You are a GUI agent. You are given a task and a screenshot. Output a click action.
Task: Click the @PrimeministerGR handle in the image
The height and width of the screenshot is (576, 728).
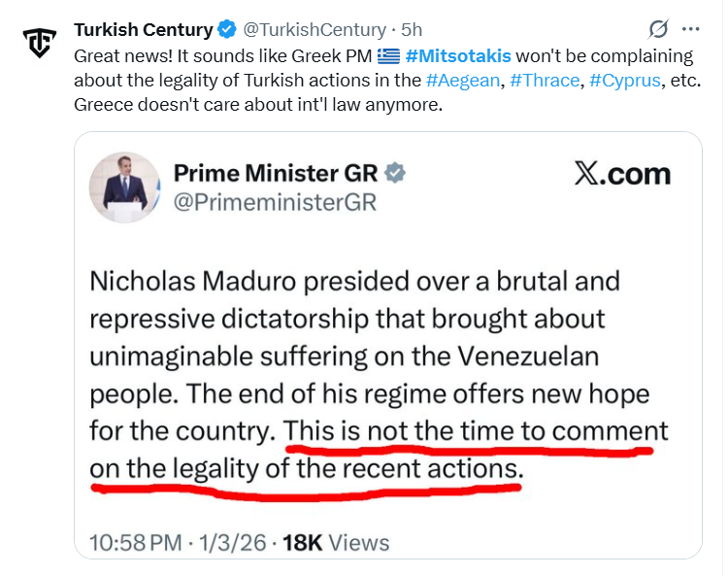point(274,202)
